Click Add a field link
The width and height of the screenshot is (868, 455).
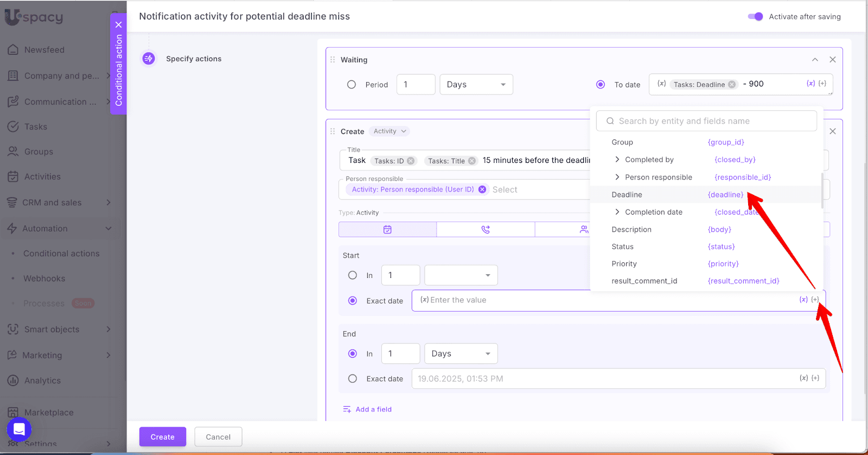[x=373, y=409]
